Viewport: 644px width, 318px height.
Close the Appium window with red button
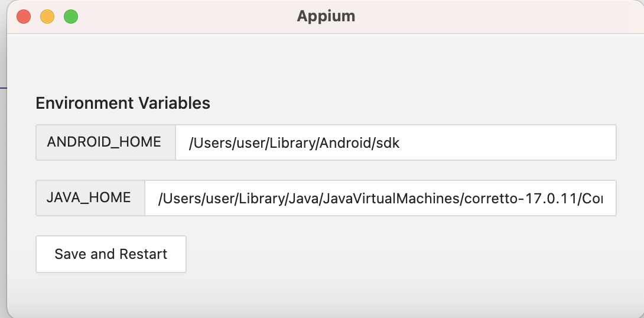point(24,17)
